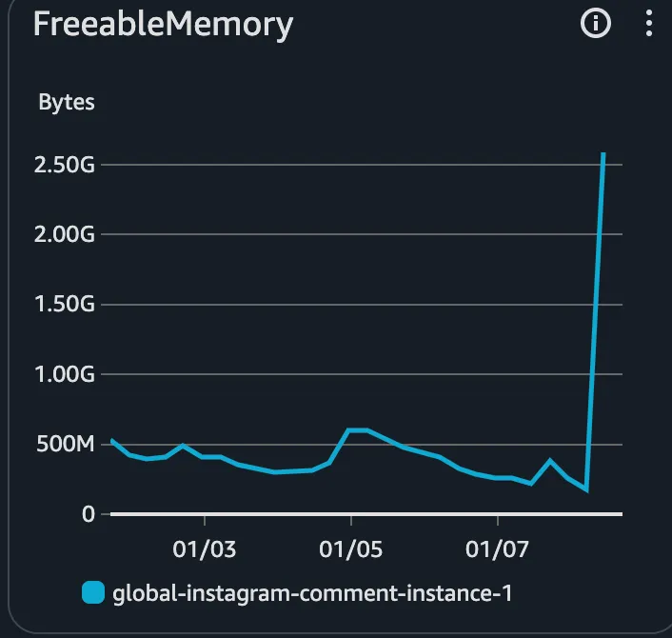Click the blue legend swatch for instance-1

pos(93,592)
